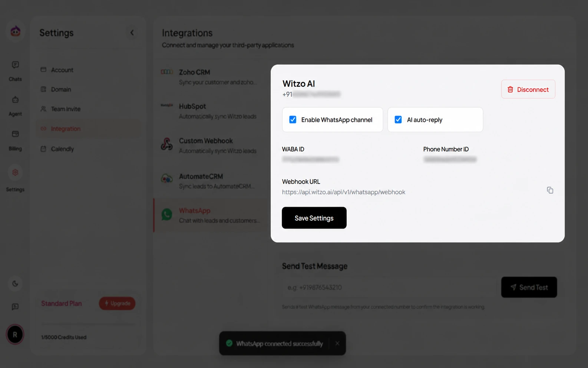
Task: Open the feedback message icon
Action: click(x=15, y=307)
